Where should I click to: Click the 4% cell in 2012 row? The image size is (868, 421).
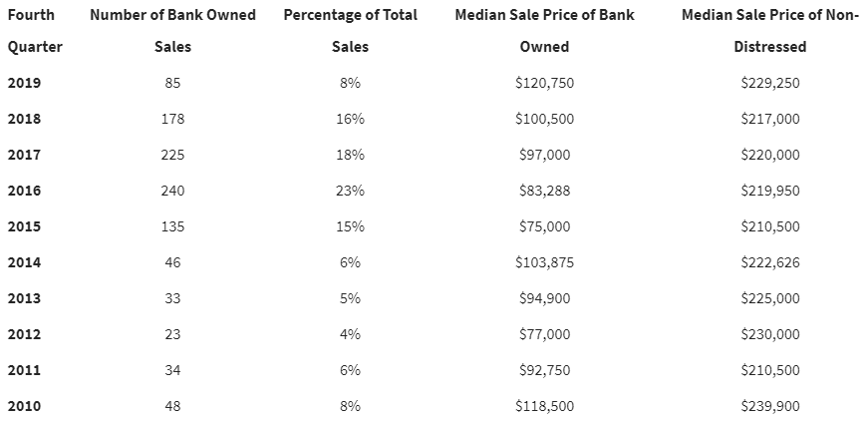[351, 334]
